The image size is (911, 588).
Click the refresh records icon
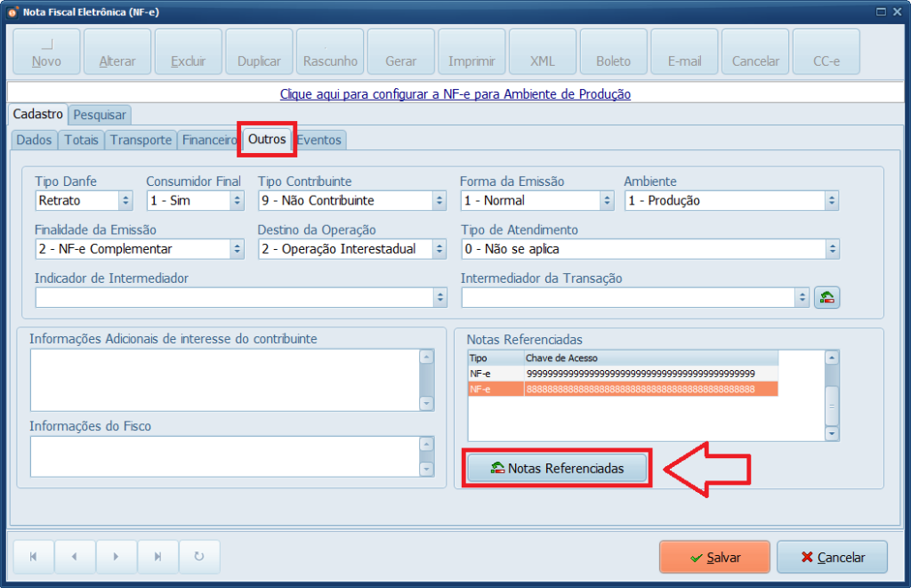click(x=199, y=557)
